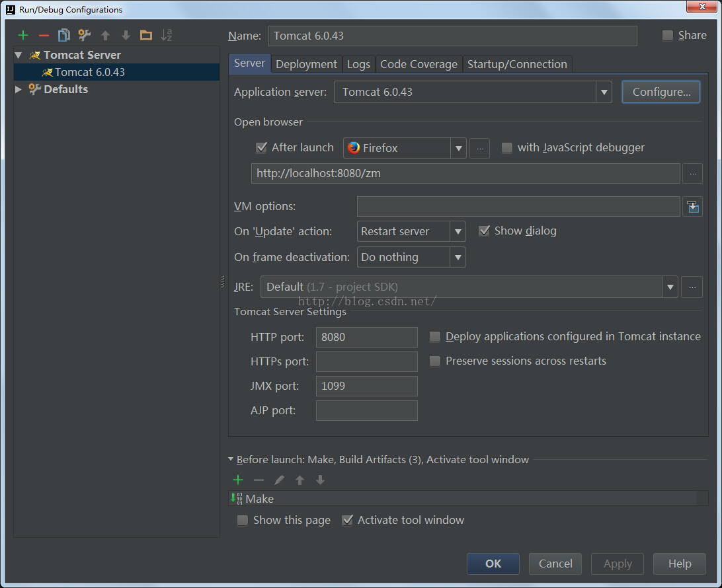Select the Server tab
The width and height of the screenshot is (722, 588).
point(249,63)
